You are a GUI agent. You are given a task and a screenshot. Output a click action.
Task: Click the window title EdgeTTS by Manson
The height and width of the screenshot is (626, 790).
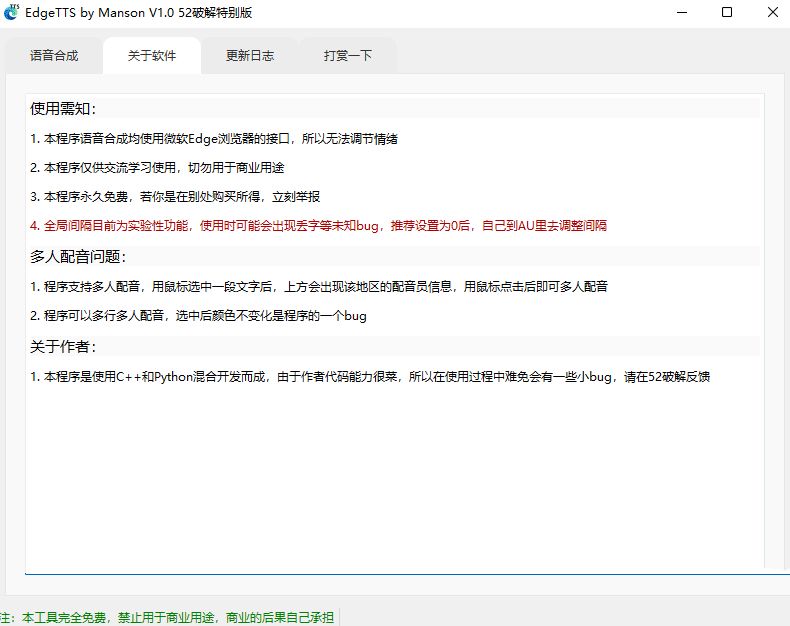(x=139, y=13)
